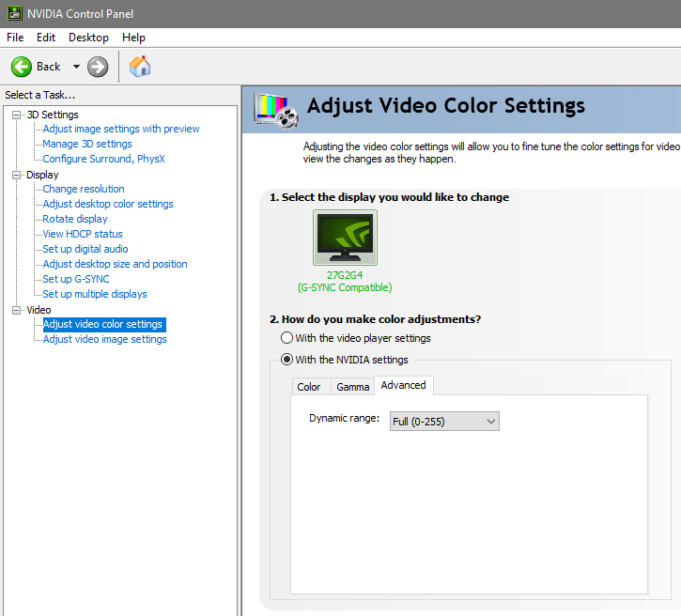Click the 27G2G4 display name text

[345, 275]
